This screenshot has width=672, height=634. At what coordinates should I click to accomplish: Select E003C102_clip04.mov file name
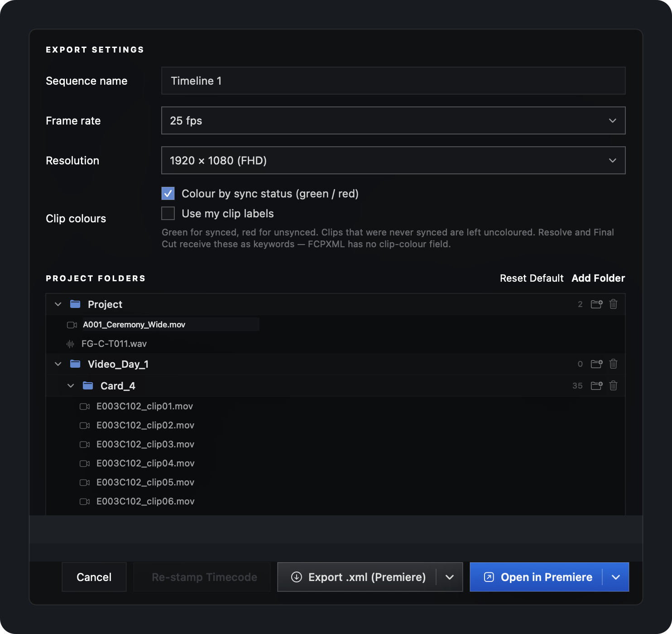(x=145, y=463)
